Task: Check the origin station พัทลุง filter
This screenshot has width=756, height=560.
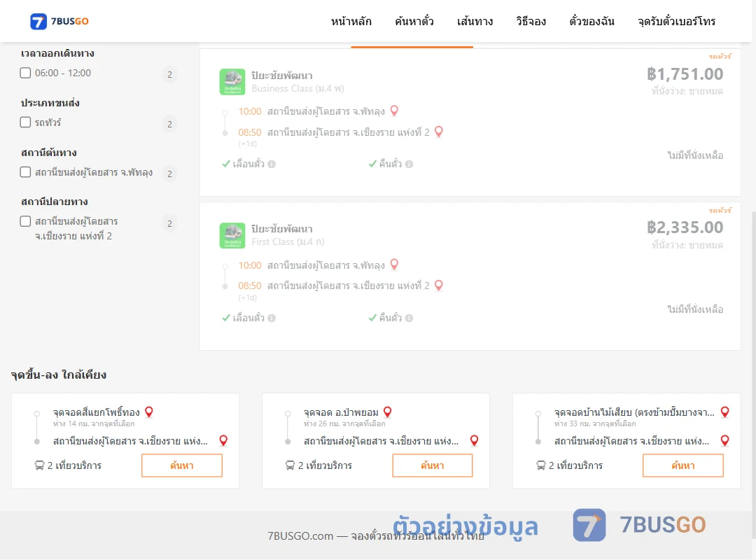Action: (26, 172)
